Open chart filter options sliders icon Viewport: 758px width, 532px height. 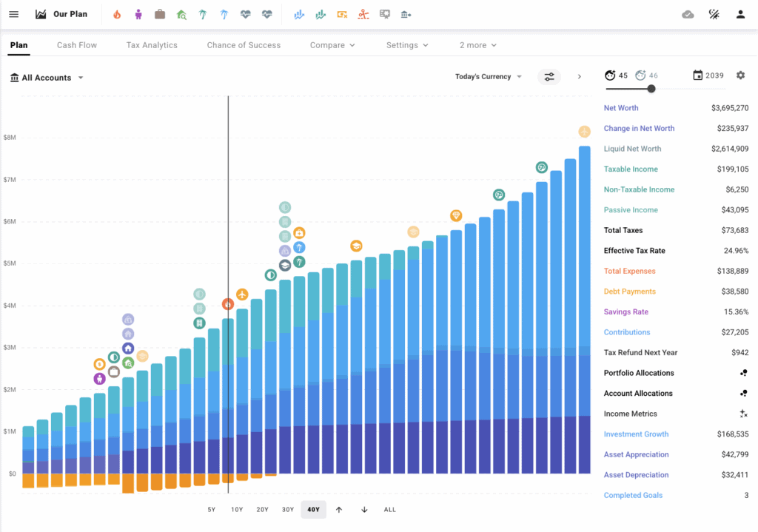pyautogui.click(x=549, y=76)
